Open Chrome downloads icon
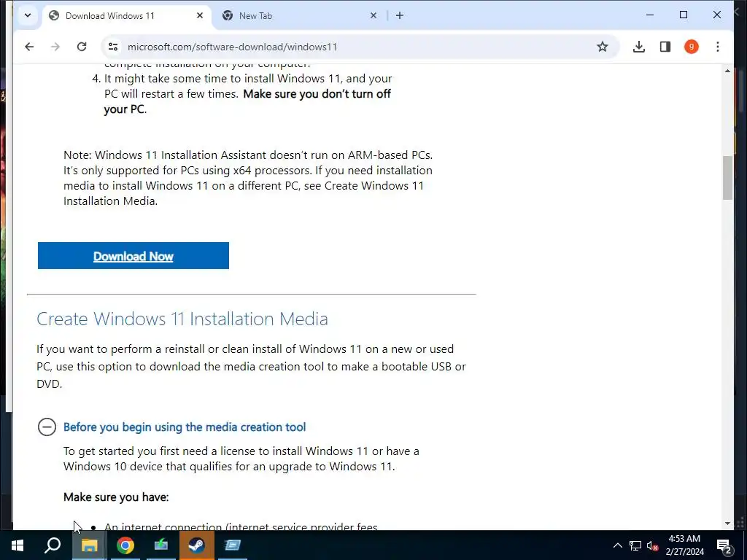This screenshot has height=560, width=747. pos(639,47)
